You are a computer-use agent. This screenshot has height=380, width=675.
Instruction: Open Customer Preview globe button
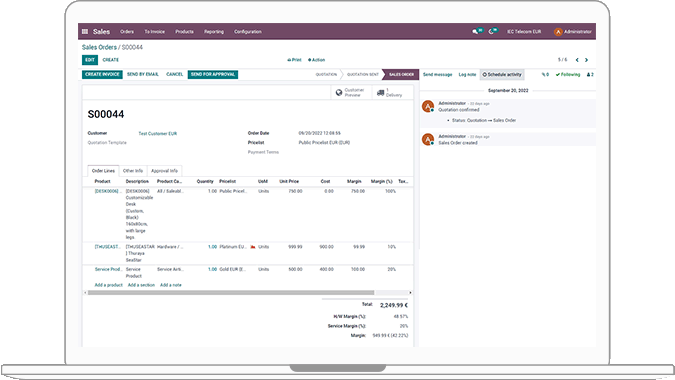pyautogui.click(x=351, y=92)
